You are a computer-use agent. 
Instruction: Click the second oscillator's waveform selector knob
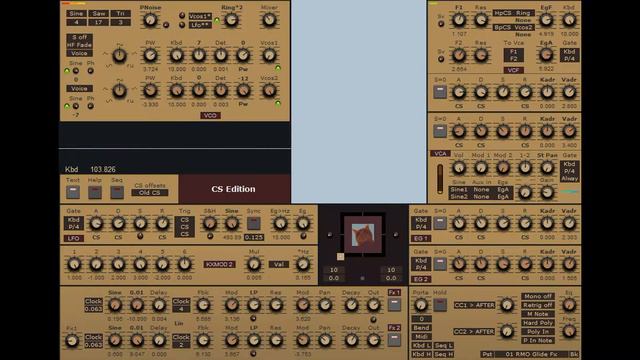click(119, 91)
